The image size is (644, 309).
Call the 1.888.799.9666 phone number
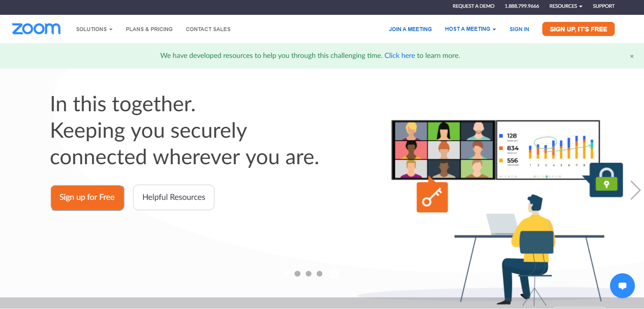click(x=522, y=6)
